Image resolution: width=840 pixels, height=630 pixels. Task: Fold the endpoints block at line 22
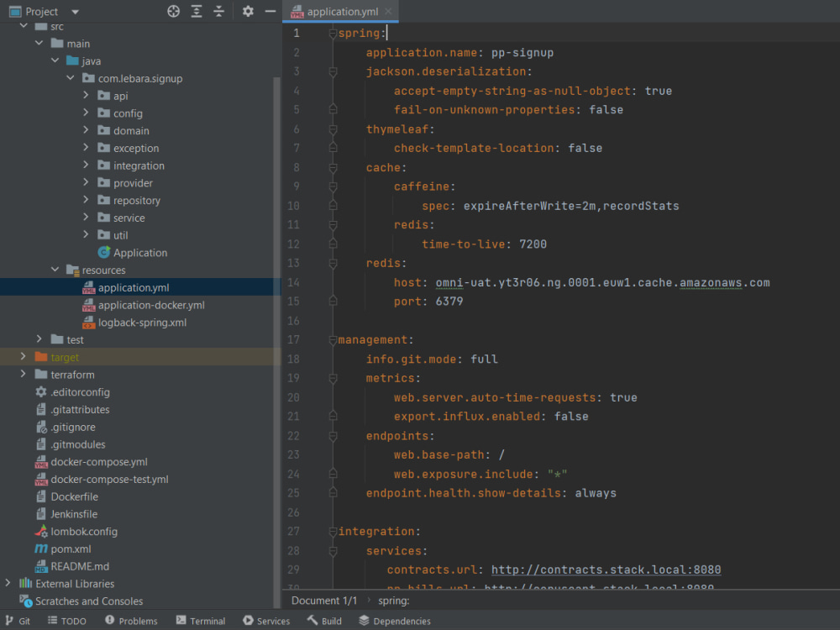pyautogui.click(x=333, y=436)
